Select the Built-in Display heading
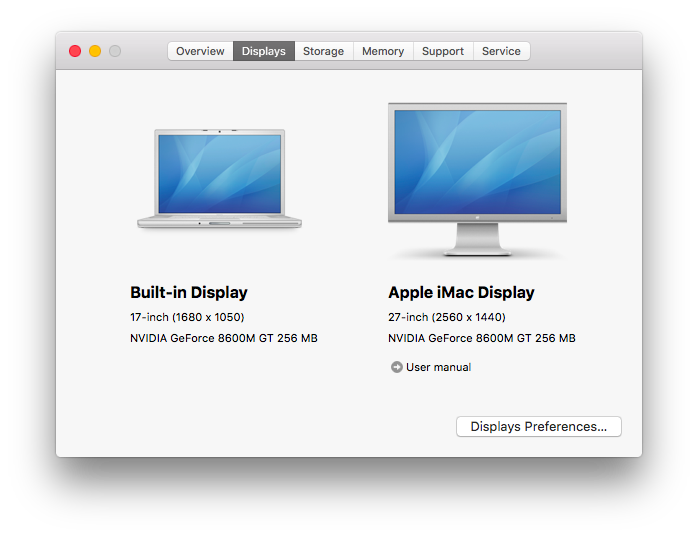 pos(189,293)
